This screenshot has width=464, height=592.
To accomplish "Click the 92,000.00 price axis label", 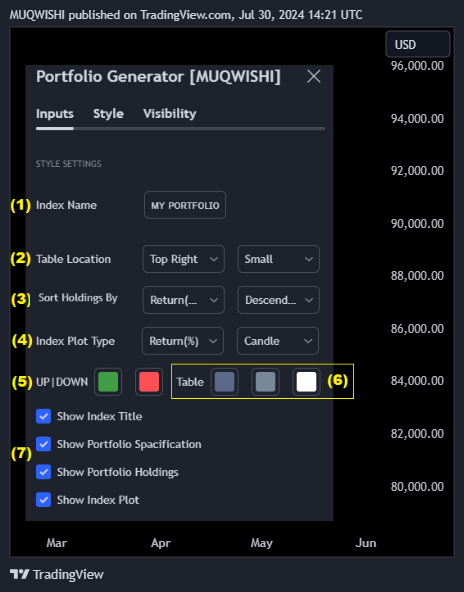I will pos(417,171).
